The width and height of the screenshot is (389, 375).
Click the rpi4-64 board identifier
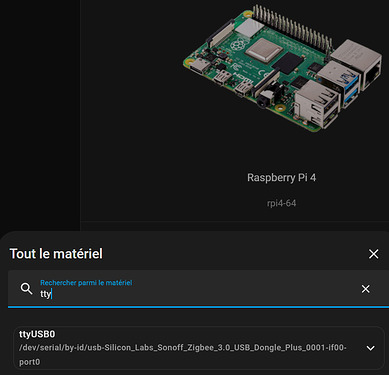click(281, 203)
